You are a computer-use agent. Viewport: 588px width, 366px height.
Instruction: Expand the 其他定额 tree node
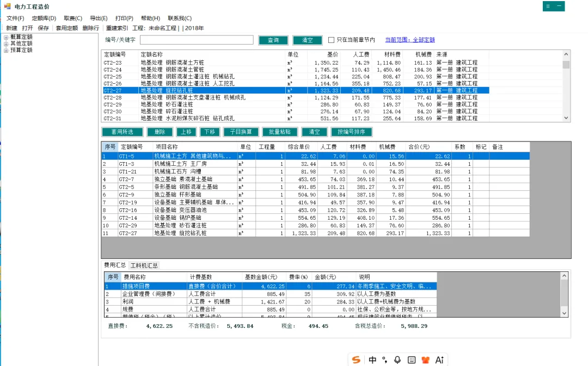click(x=6, y=44)
